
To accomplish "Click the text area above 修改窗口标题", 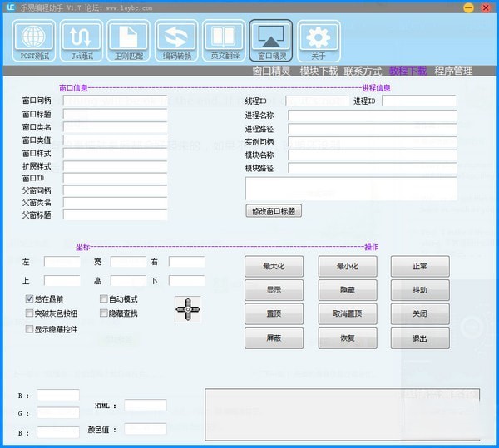I will coord(351,189).
